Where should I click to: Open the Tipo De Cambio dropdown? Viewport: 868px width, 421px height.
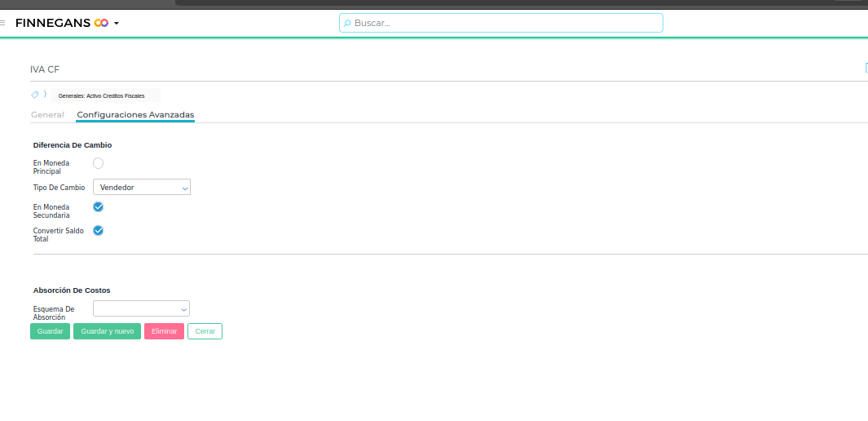click(x=142, y=188)
